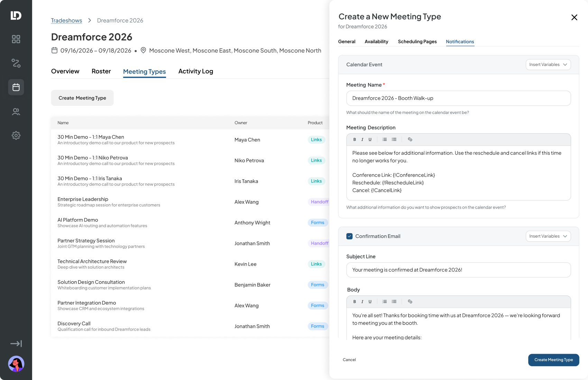Click the gray Create Meeting Type button

[x=82, y=98]
